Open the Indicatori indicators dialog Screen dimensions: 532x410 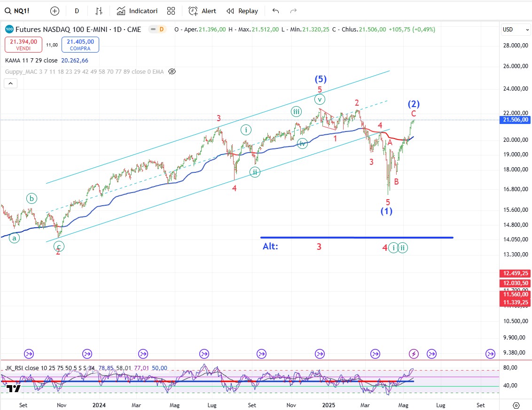(x=137, y=11)
